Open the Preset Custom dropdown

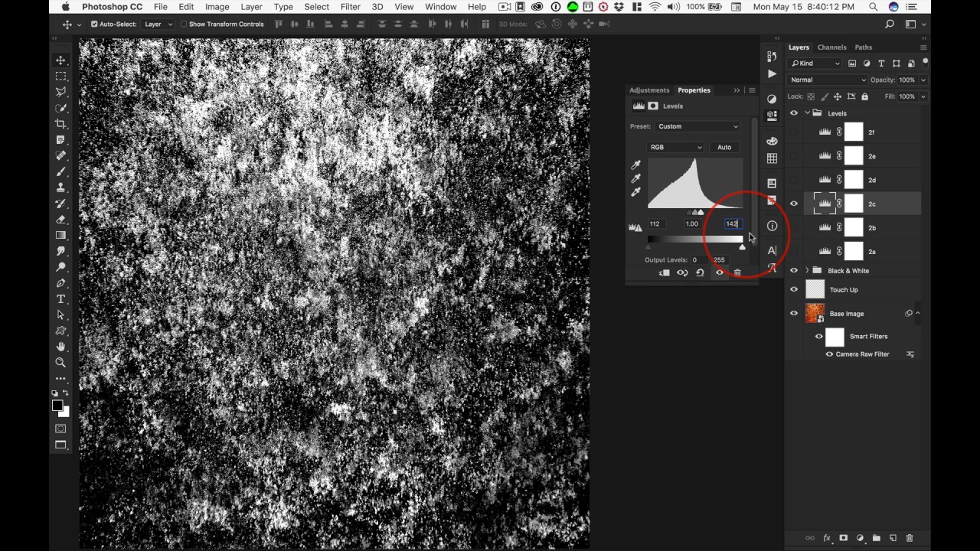697,126
